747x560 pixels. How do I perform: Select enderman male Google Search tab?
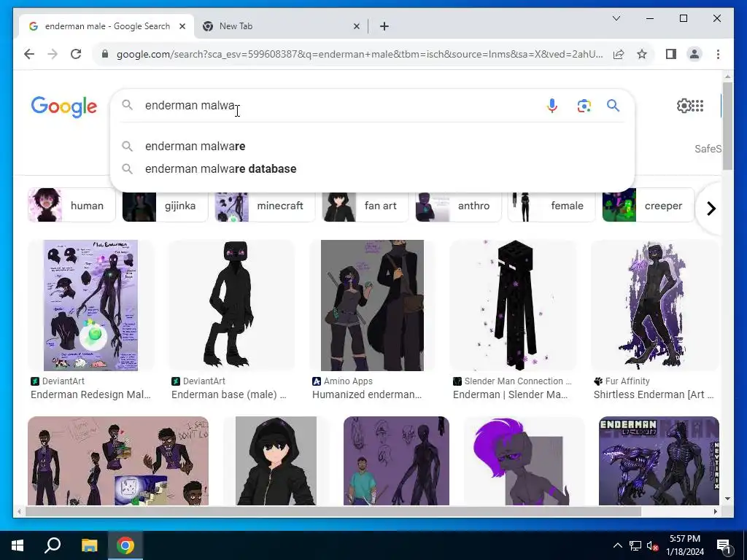[107, 26]
